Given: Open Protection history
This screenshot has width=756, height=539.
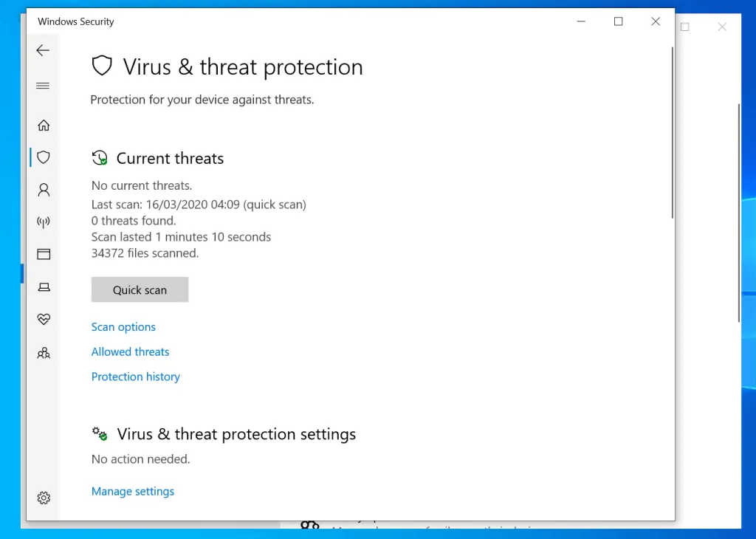Looking at the screenshot, I should click(135, 377).
